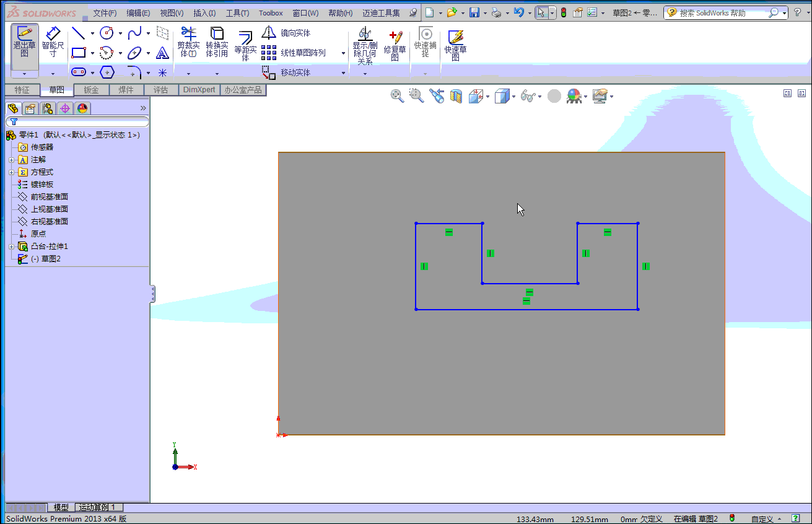This screenshot has width=812, height=524.
Task: Select (-) 草图2 in feature tree
Action: click(x=45, y=259)
